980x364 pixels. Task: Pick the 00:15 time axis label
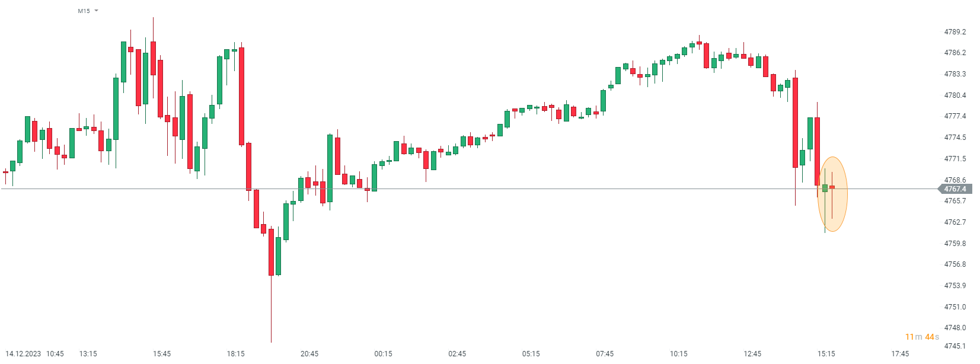click(x=383, y=354)
